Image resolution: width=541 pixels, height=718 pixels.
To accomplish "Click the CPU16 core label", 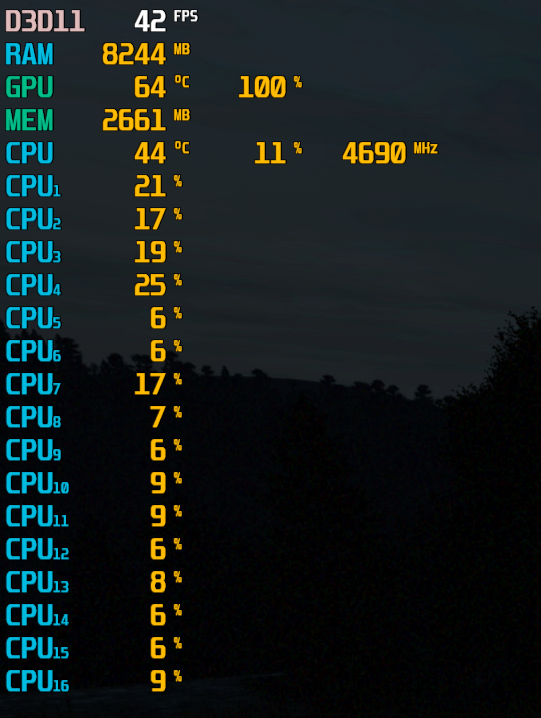I will pos(37,680).
